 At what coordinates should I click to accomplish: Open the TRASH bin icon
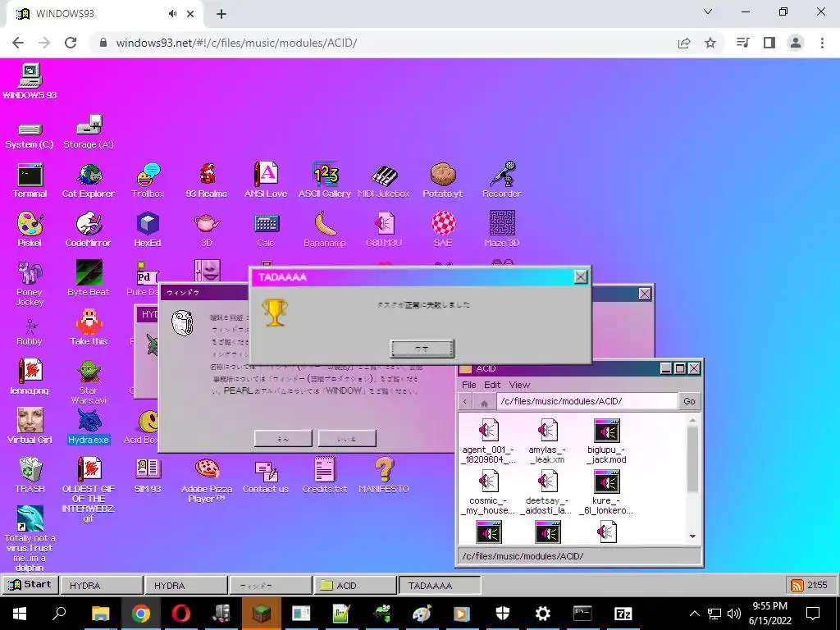(30, 469)
